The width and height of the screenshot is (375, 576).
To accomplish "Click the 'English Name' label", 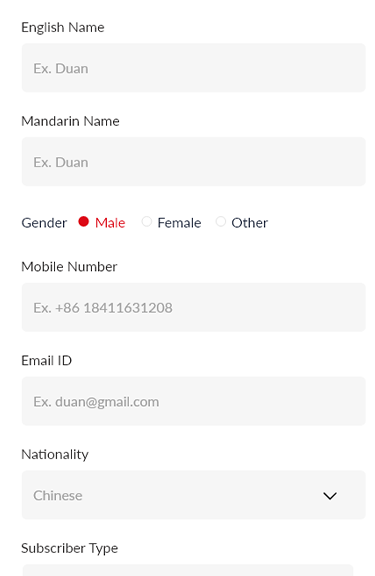I will point(63,28).
